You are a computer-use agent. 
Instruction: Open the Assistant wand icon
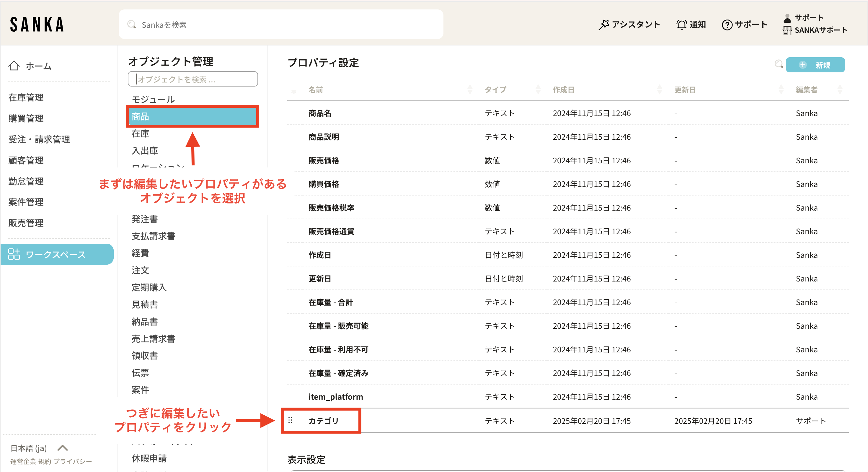click(603, 25)
